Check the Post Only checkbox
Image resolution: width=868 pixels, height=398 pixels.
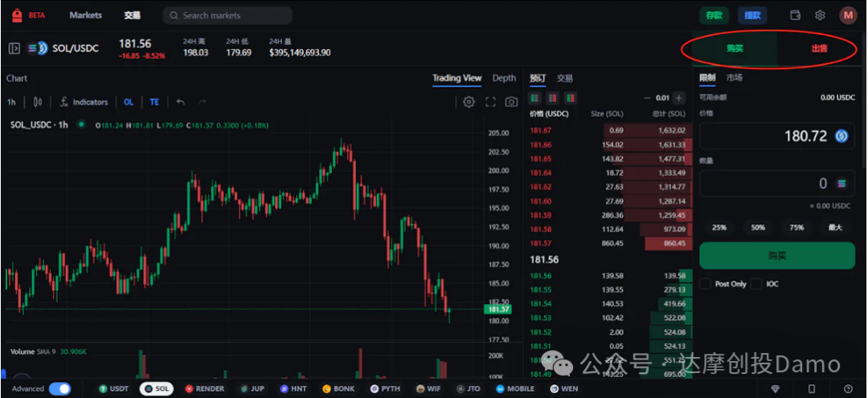705,284
